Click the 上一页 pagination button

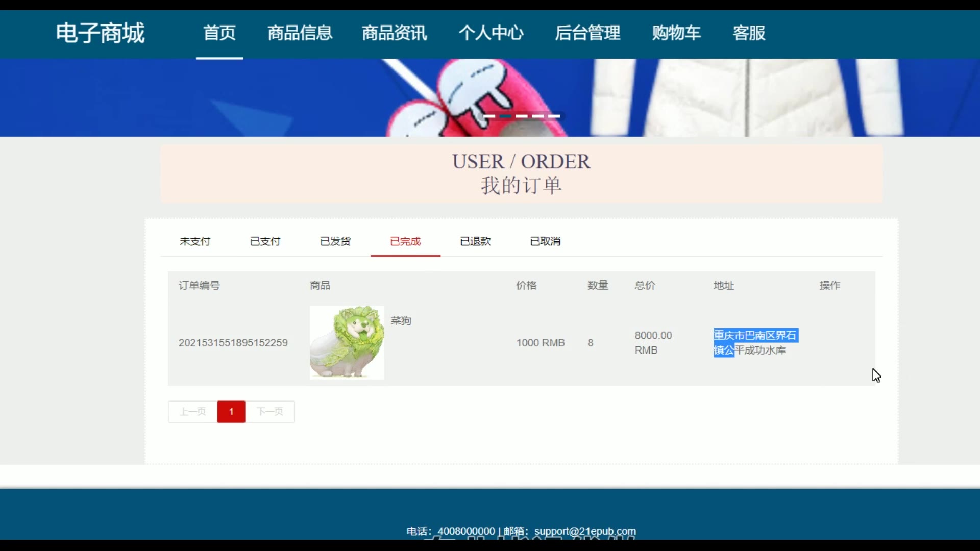tap(193, 412)
